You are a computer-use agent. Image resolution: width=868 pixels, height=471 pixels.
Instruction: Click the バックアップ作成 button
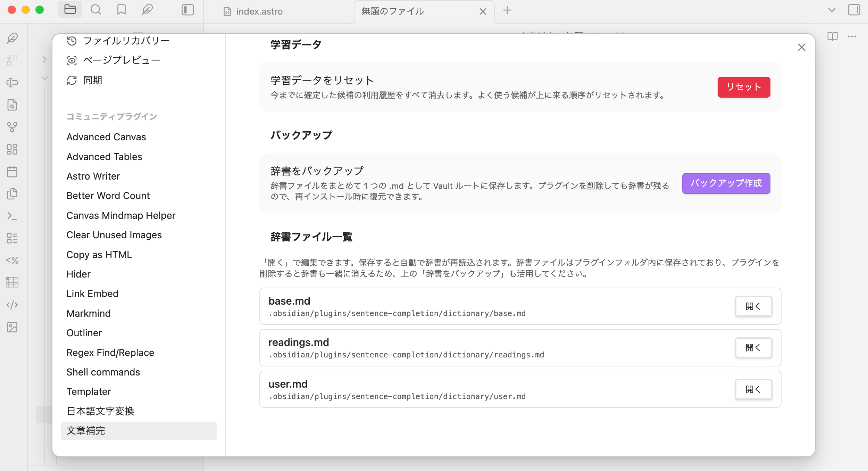(726, 183)
